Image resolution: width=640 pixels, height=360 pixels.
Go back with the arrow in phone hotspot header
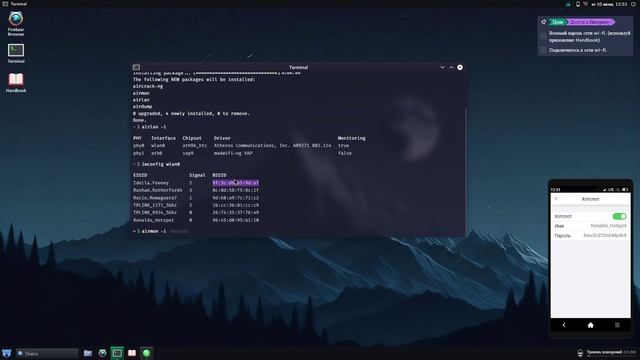[x=556, y=199]
